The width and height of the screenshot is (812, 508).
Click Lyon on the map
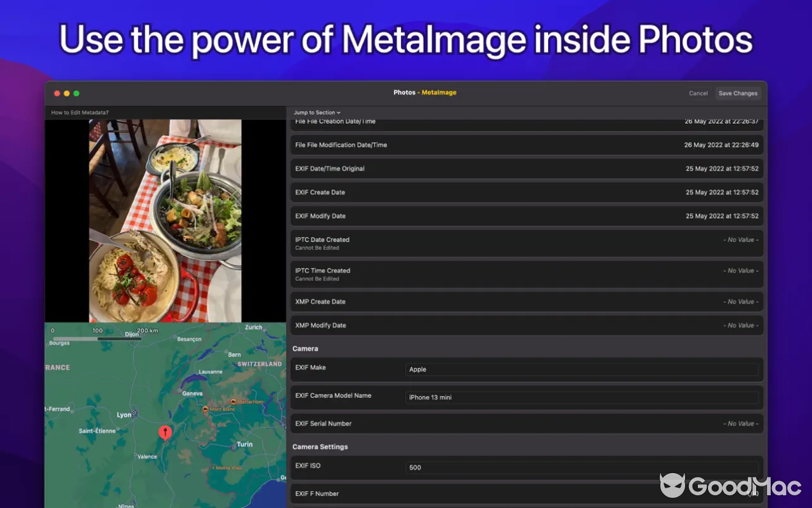124,415
